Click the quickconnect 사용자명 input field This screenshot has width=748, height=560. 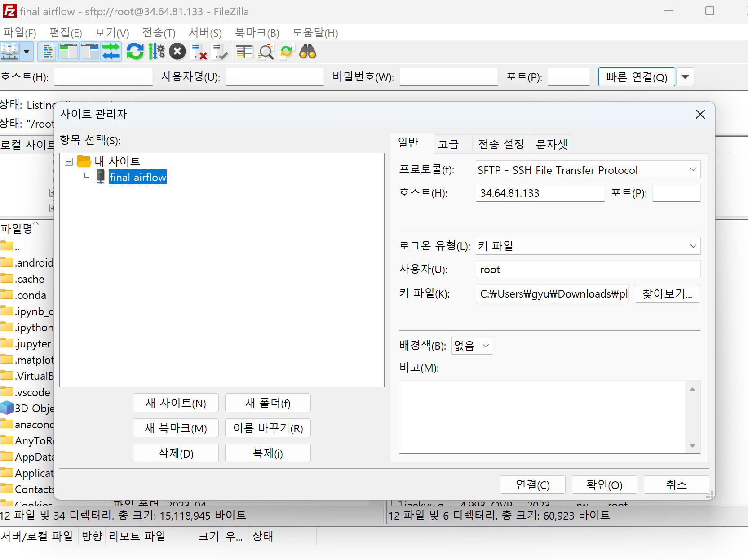pyautogui.click(x=275, y=77)
